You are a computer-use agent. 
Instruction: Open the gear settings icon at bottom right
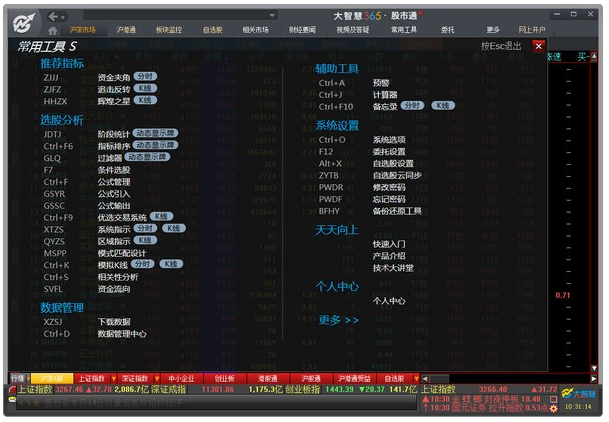tap(553, 408)
